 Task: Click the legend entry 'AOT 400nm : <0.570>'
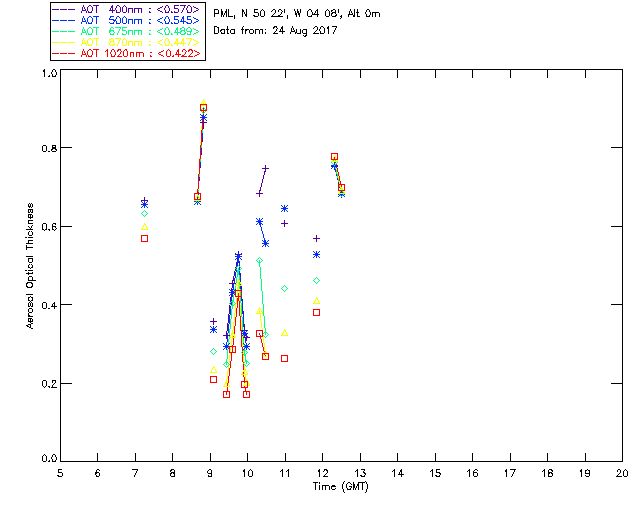(x=127, y=9)
